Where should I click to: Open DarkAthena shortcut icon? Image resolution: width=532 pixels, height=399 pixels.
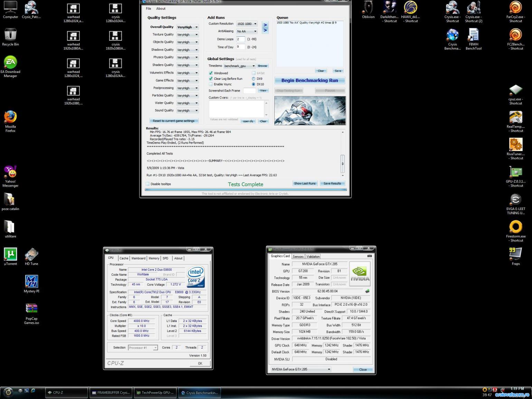click(x=389, y=12)
